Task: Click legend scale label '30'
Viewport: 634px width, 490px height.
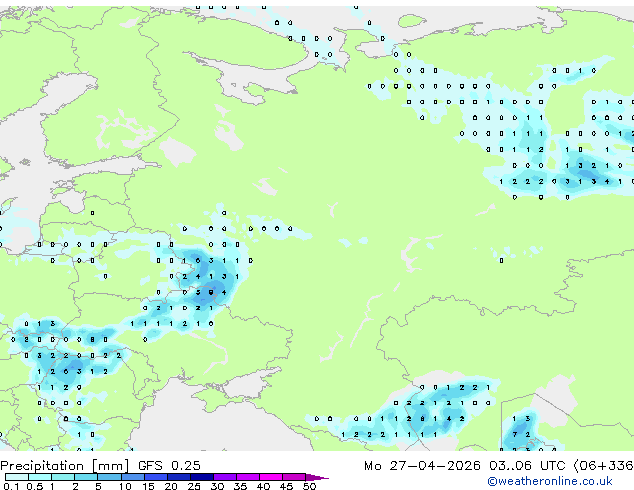Action: pos(217,486)
